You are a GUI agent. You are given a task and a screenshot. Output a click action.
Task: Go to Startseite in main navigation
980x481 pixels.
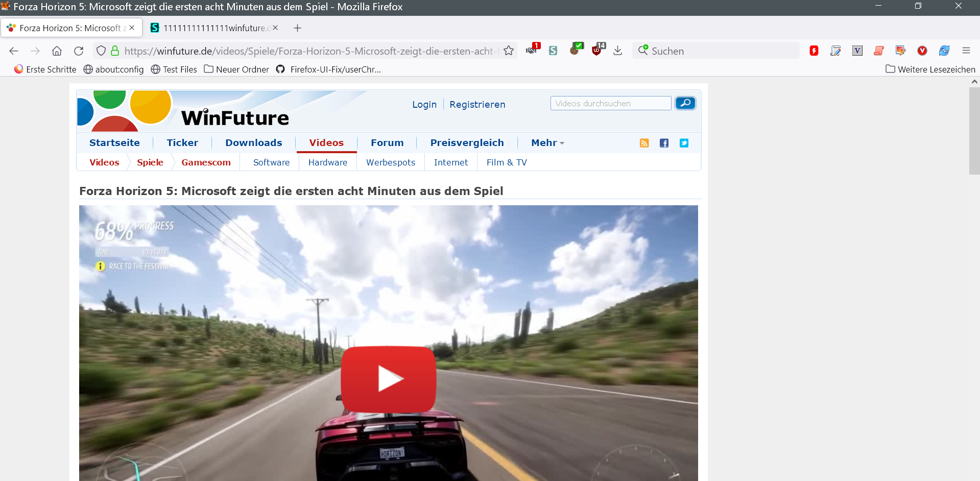pos(114,143)
